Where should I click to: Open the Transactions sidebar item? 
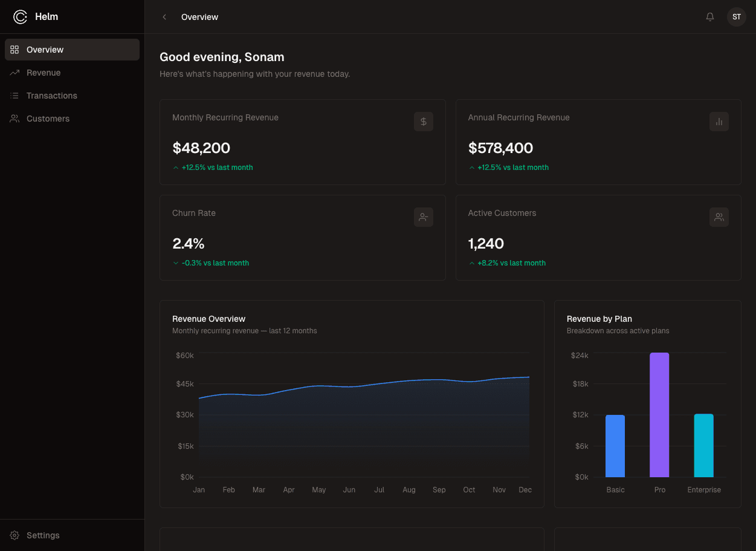52,96
